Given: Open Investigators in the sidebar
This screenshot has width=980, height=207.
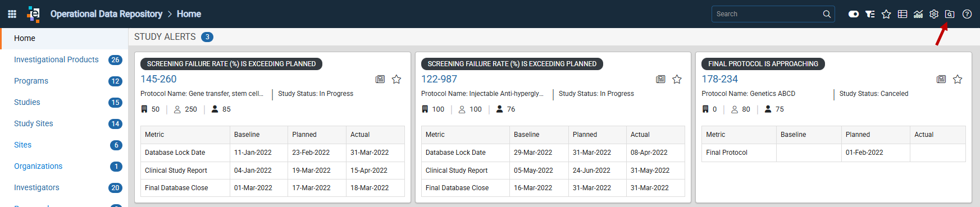Looking at the screenshot, I should coord(37,187).
